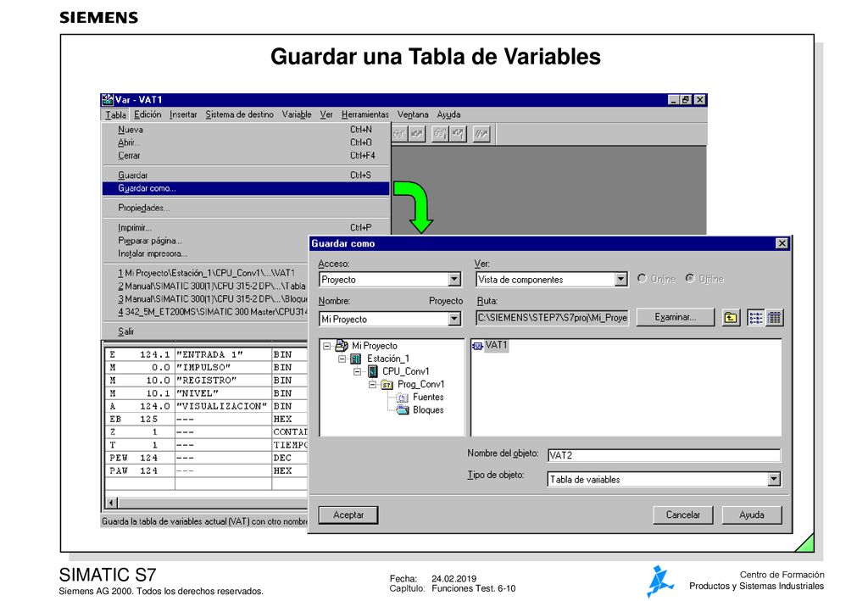Collapse the Mi Proyecto tree node
This screenshot has width=868, height=601.
click(326, 346)
